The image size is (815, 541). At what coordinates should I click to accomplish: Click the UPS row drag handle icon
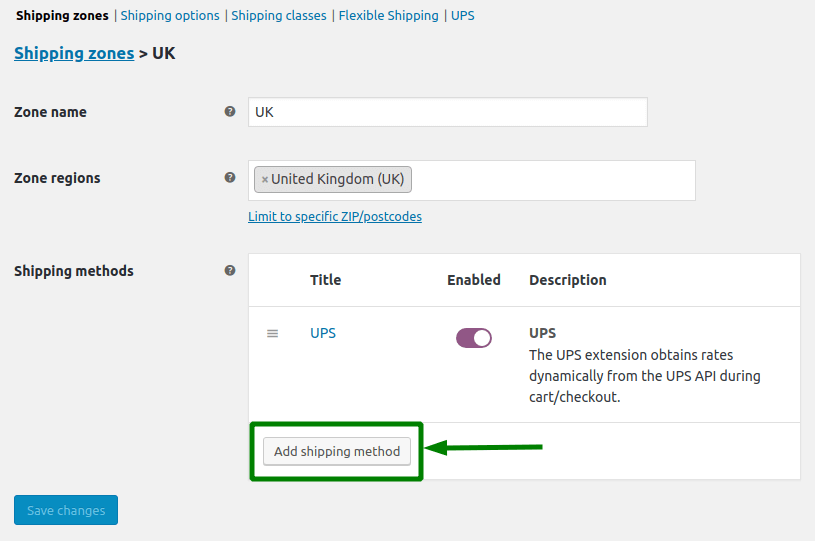coord(272,333)
